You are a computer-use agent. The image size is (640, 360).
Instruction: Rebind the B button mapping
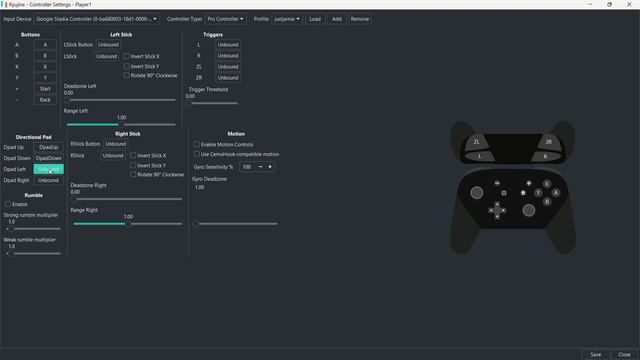point(45,56)
